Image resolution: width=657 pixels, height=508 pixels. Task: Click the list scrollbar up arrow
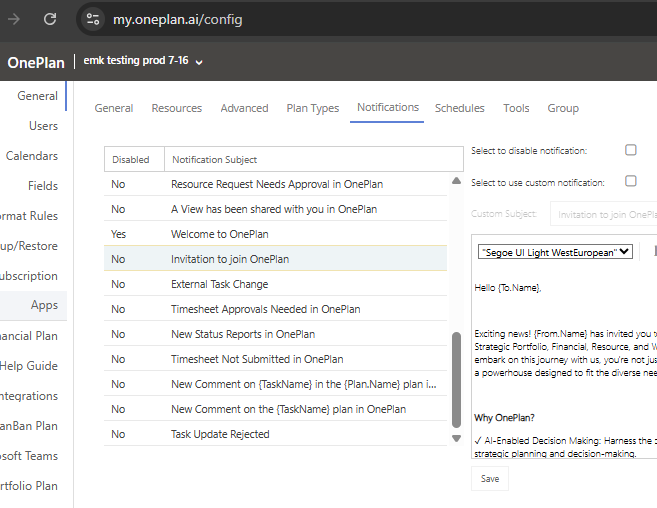tap(457, 181)
